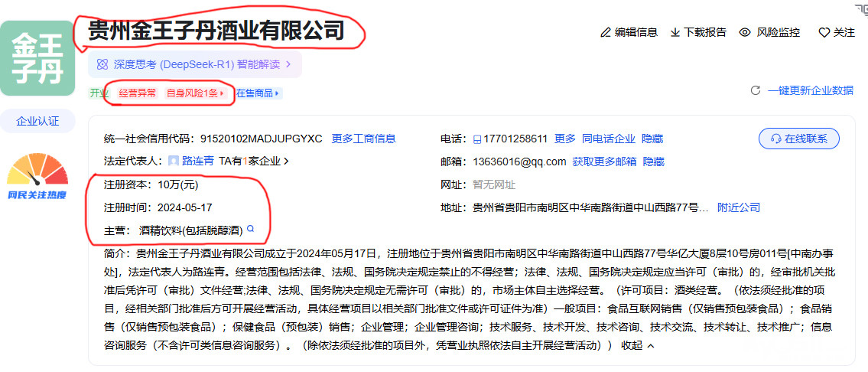Screen dimensions: 868x372
Task: Expand TA有1家企业 chevron
Action: (286, 162)
